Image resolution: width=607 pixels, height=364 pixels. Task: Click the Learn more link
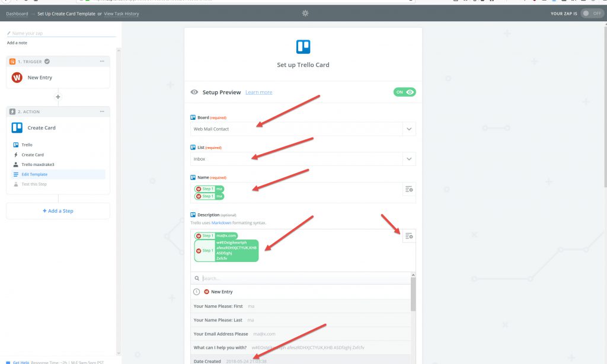(258, 92)
